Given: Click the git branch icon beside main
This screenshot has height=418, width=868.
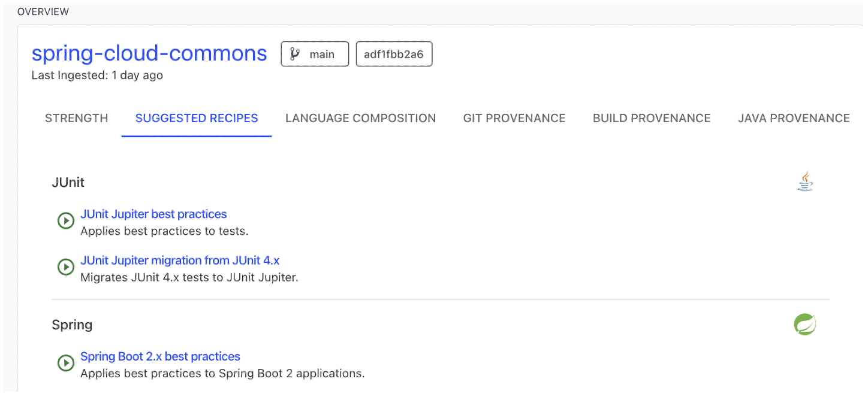Looking at the screenshot, I should 295,54.
